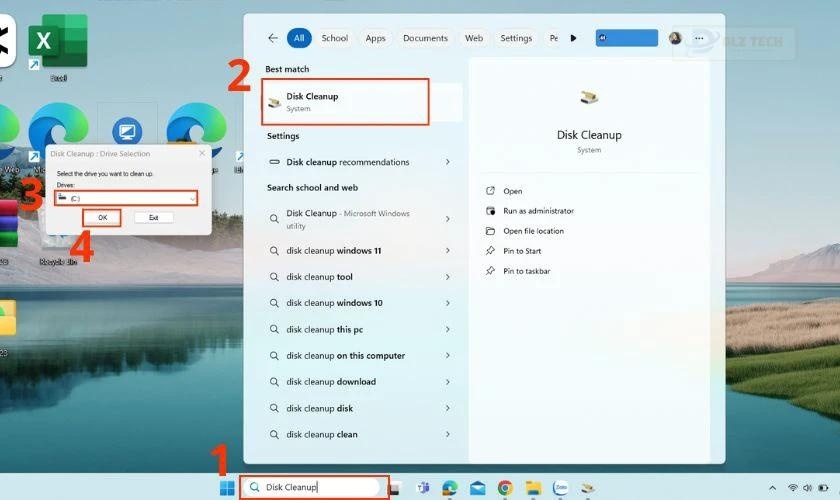Show hidden system tray icons

772,488
